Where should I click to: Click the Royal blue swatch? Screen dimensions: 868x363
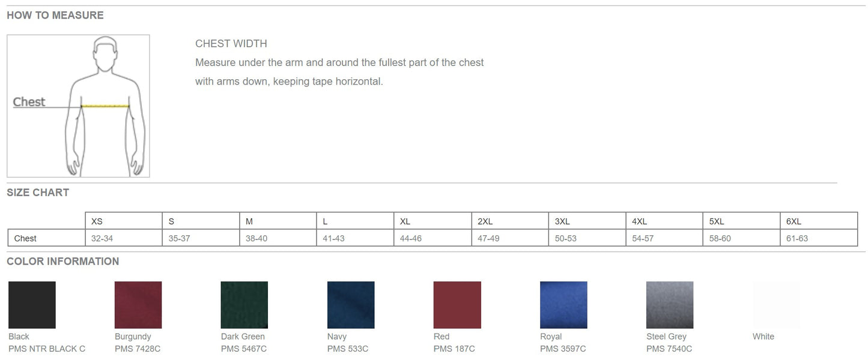tap(563, 305)
